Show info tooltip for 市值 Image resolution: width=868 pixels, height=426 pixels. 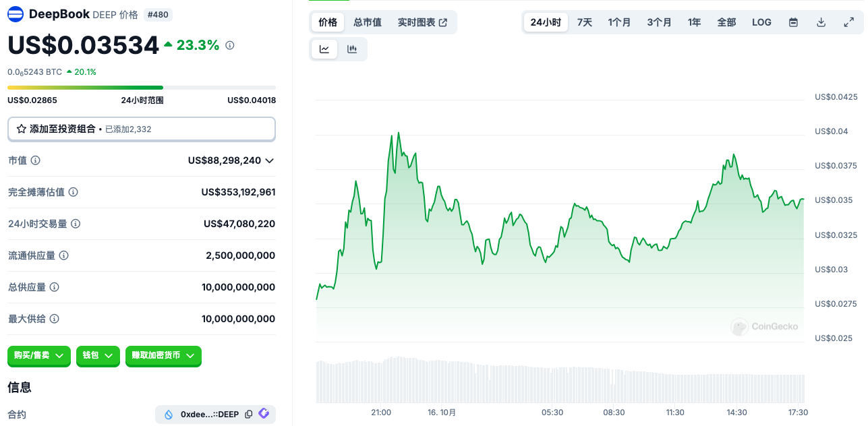point(35,160)
